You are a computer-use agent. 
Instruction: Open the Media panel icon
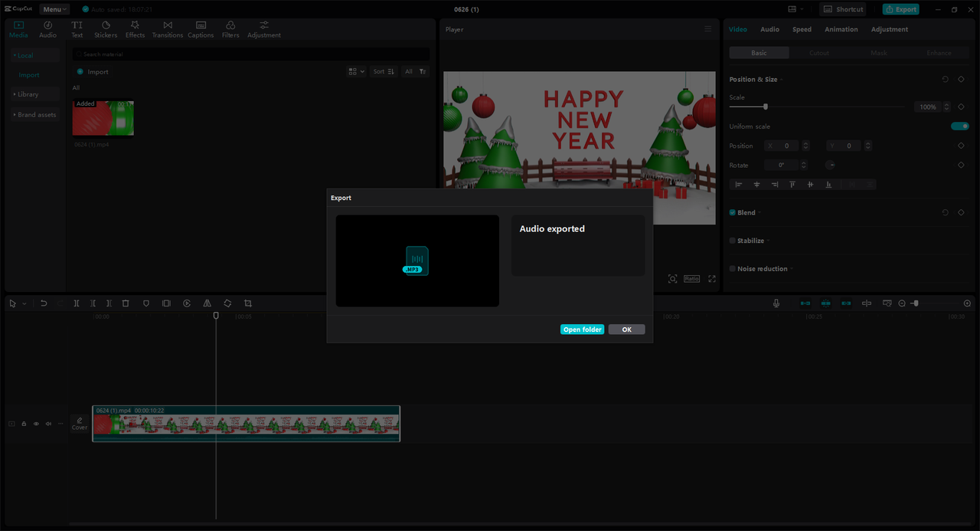(x=18, y=29)
